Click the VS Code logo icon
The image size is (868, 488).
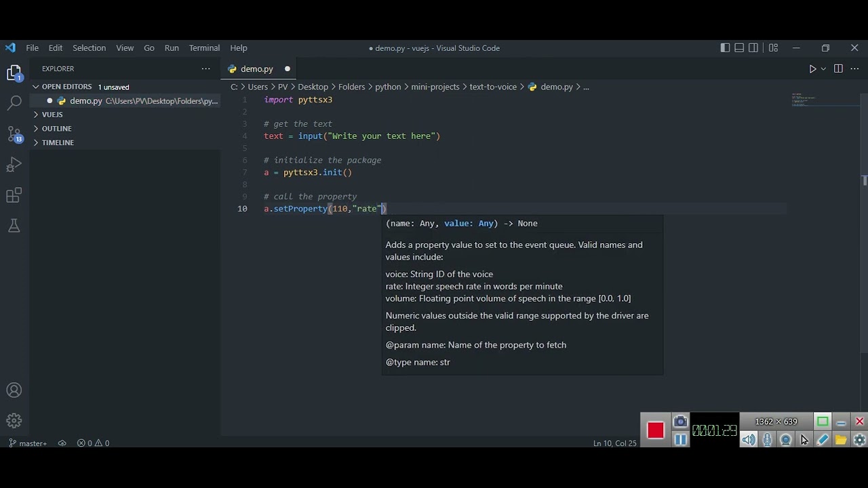(x=10, y=48)
